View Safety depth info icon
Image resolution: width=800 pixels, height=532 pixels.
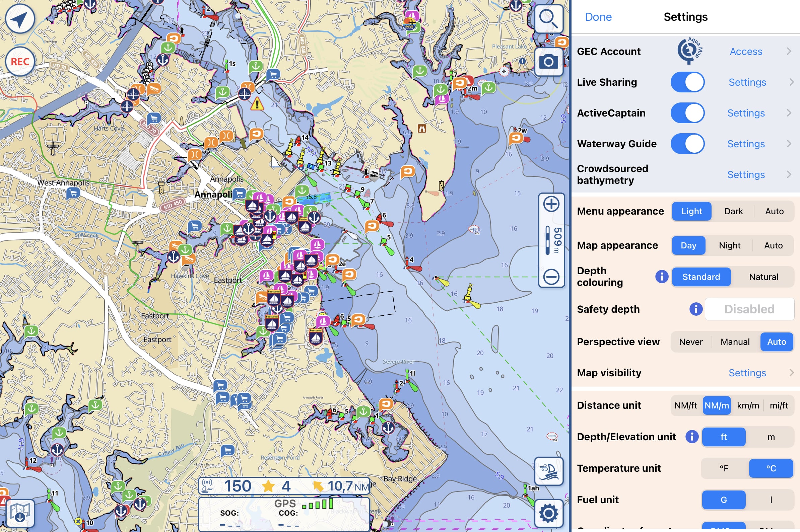(x=696, y=309)
